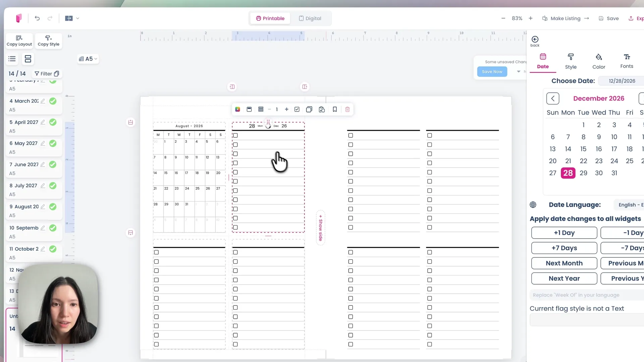Toggle checkbox style icon in widget toolbar
The image size is (644, 362).
pyautogui.click(x=297, y=109)
